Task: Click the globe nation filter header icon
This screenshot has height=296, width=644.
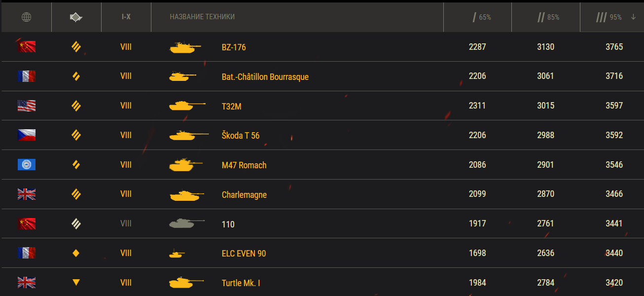Action: tap(27, 17)
